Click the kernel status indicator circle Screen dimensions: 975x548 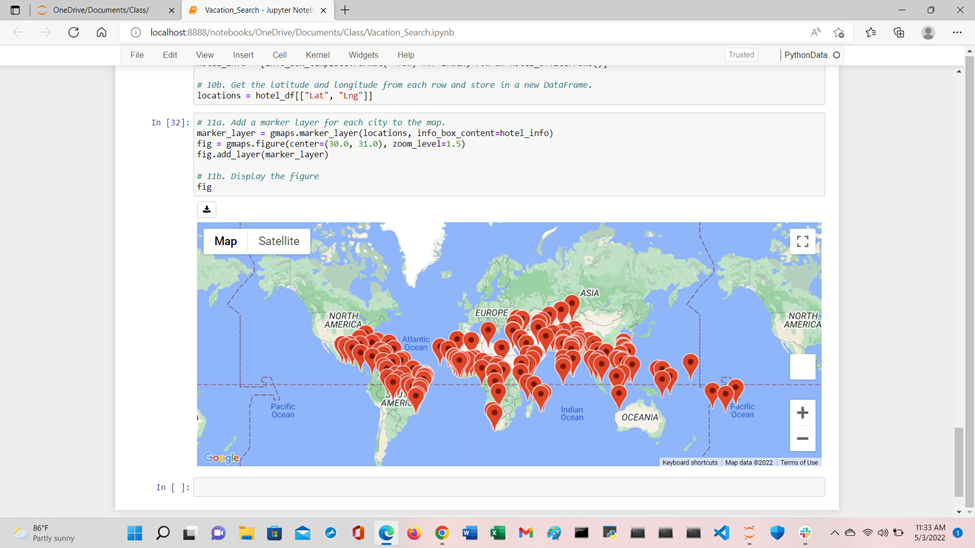tap(836, 55)
